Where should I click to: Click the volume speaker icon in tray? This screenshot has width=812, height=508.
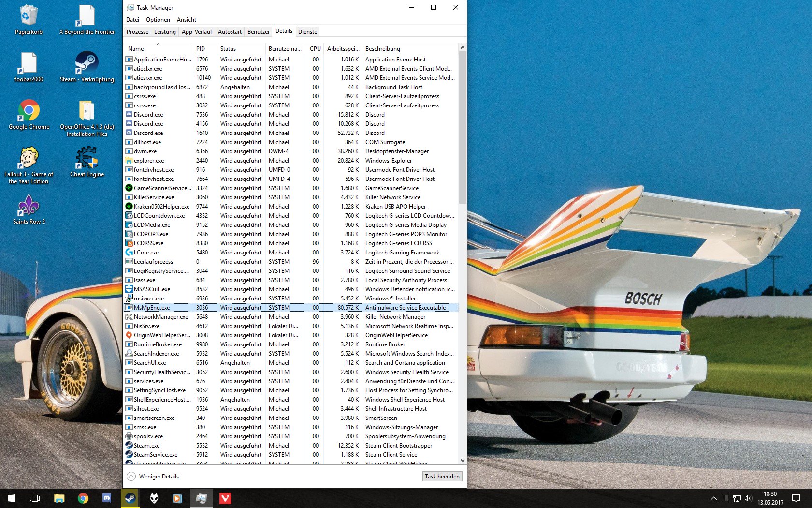click(748, 498)
